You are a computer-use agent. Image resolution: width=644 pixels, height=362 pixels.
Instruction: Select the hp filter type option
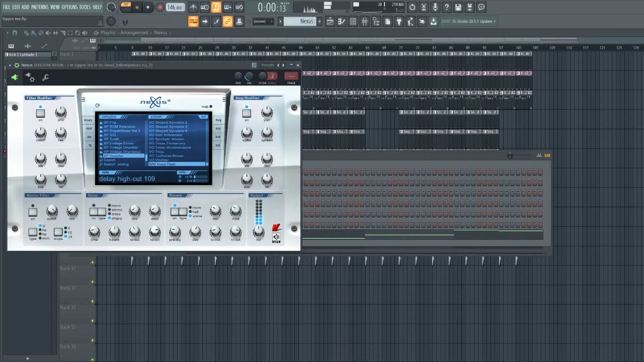tap(43, 230)
